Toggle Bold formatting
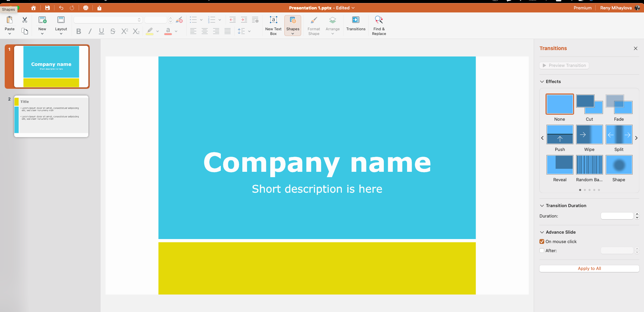Viewport: 644px width, 312px height. tap(79, 31)
